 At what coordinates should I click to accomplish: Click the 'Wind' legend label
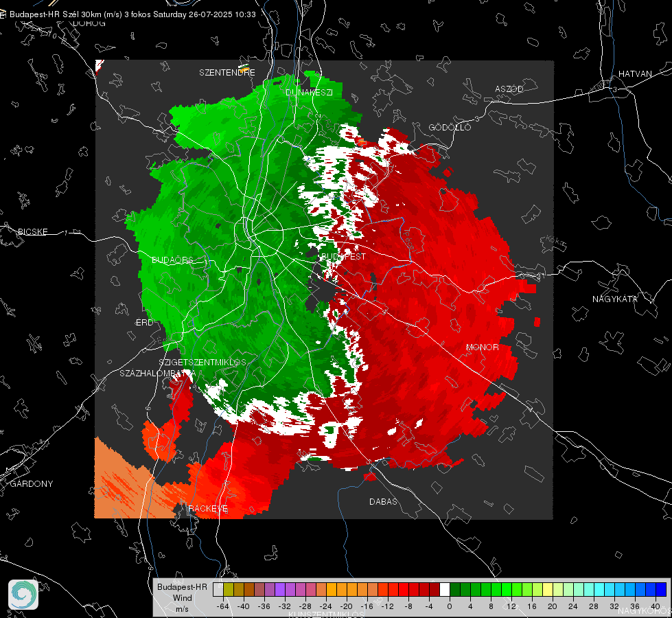point(182,598)
